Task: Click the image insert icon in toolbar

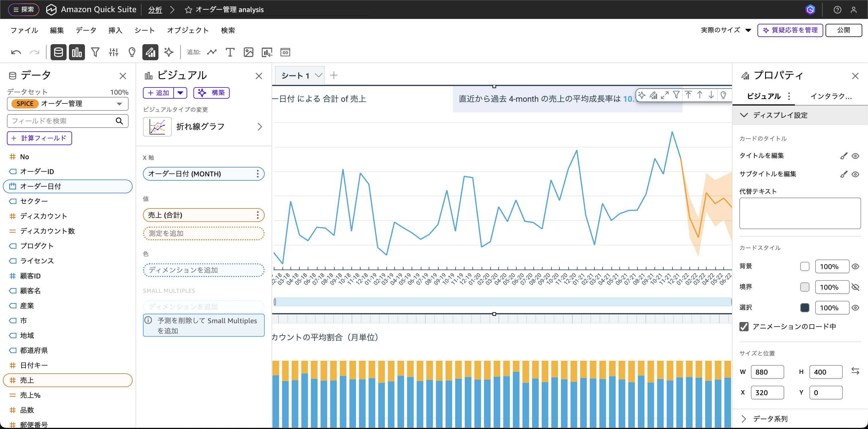Action: (x=249, y=52)
